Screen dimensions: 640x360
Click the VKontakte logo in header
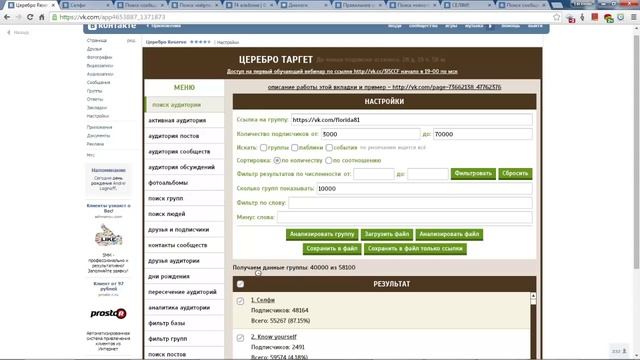point(112,26)
